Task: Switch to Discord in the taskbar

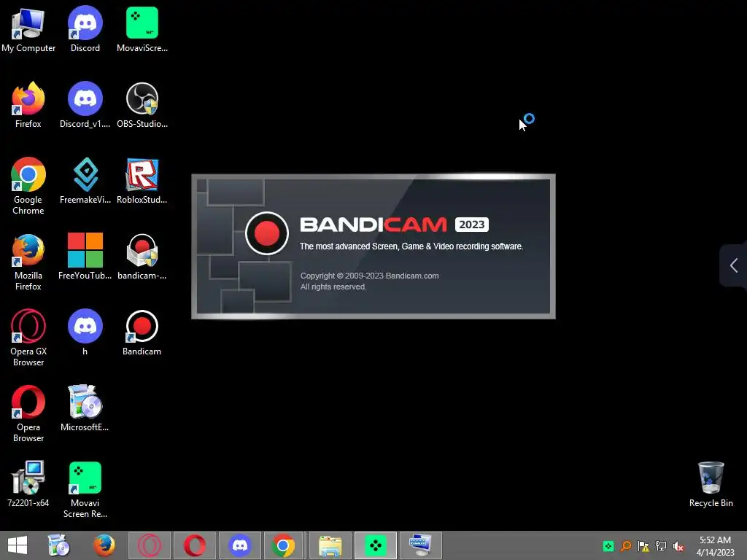Action: click(x=239, y=545)
